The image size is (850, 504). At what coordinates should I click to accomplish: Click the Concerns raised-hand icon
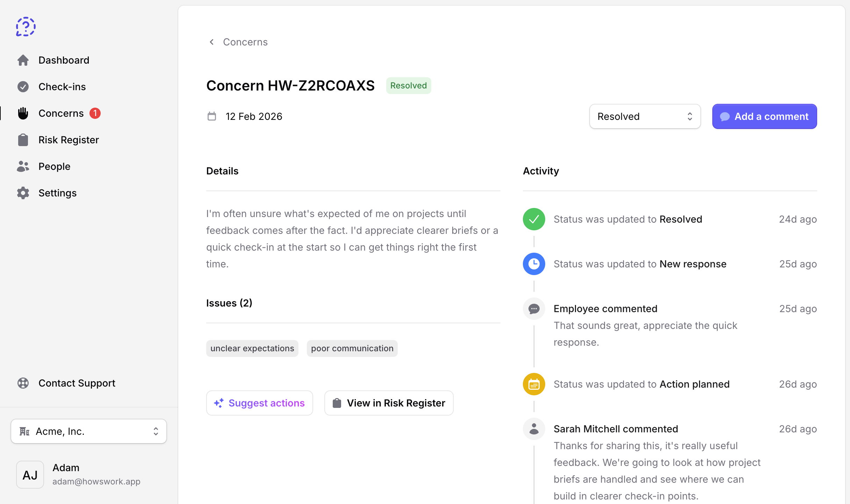point(23,113)
